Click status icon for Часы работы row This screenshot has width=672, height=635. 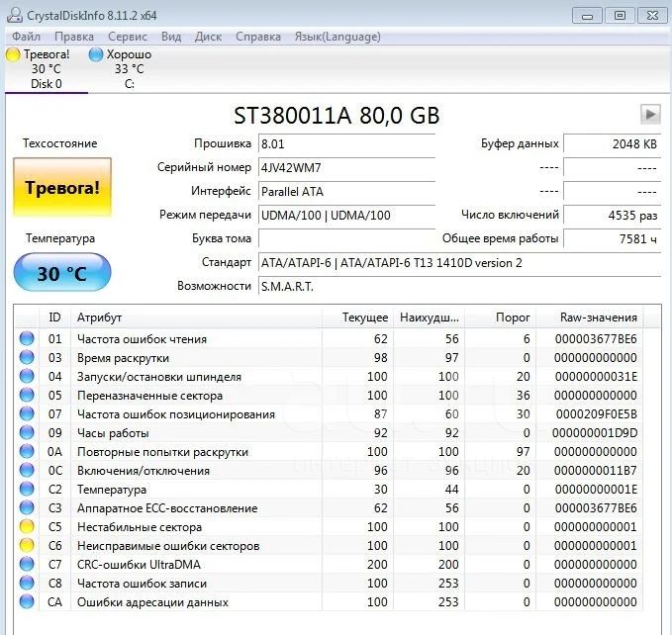coord(27,432)
